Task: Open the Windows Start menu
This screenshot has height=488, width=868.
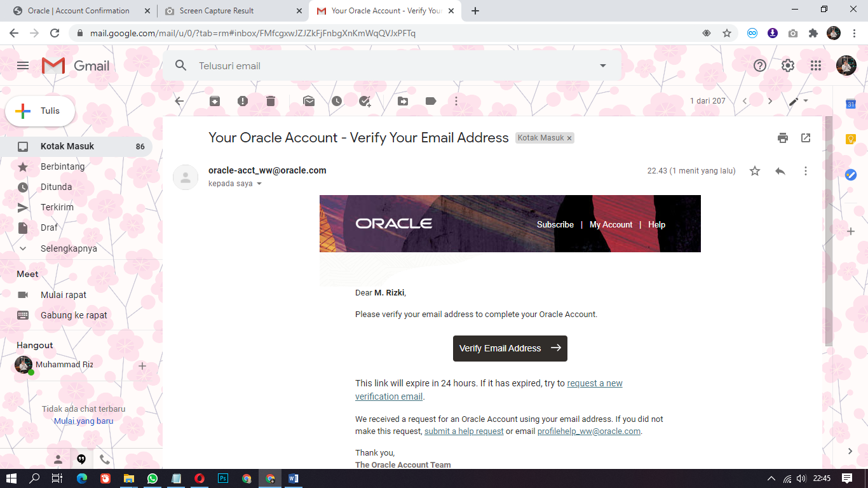Action: tap(12, 478)
